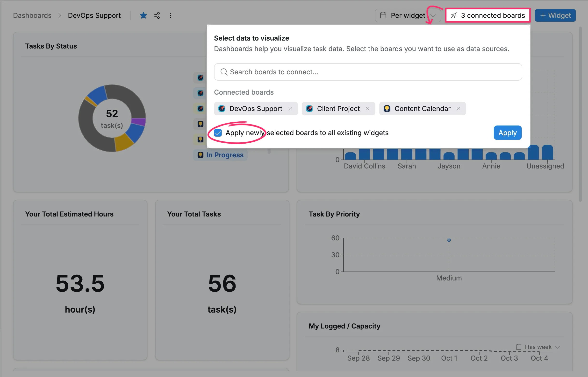
Task: Click the Medium priority data point
Action: pos(449,240)
